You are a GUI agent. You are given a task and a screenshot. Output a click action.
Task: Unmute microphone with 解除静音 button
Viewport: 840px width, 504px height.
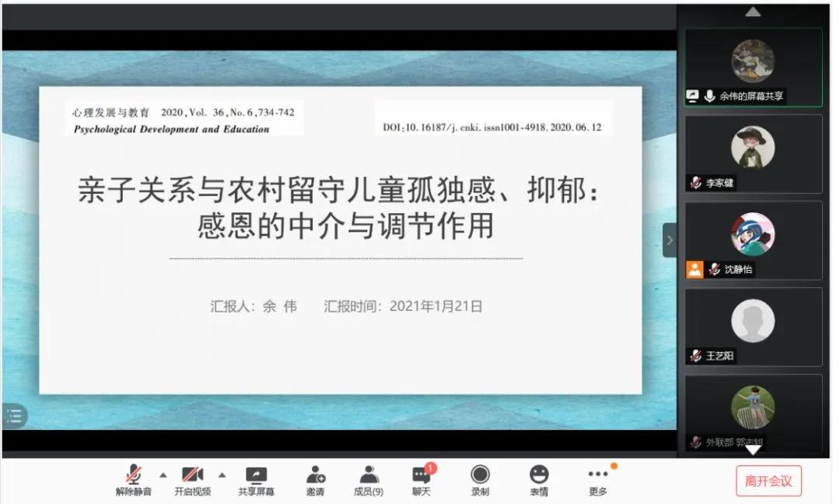pyautogui.click(x=134, y=480)
